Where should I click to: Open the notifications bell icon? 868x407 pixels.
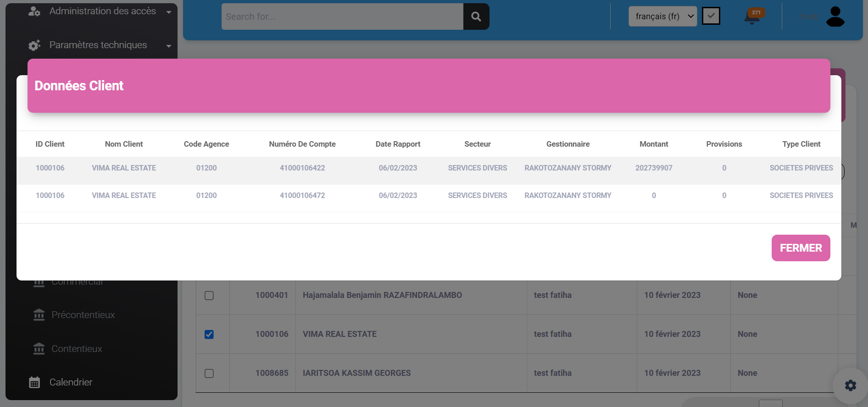(x=752, y=17)
